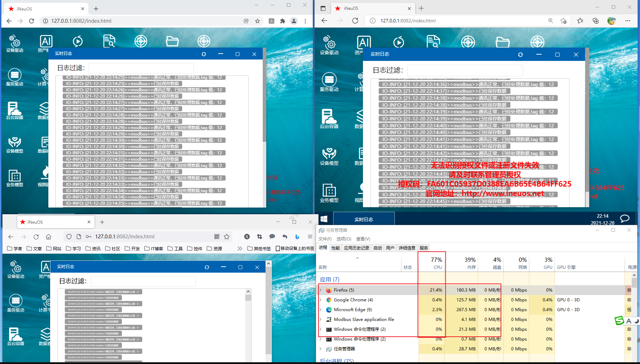Open 服务驱动 icon in Edge window

329,82
